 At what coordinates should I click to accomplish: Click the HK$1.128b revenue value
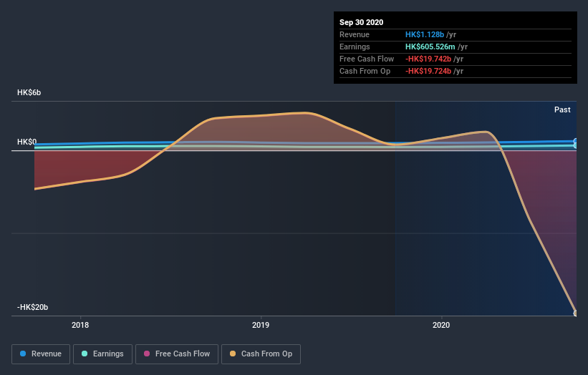pos(425,34)
